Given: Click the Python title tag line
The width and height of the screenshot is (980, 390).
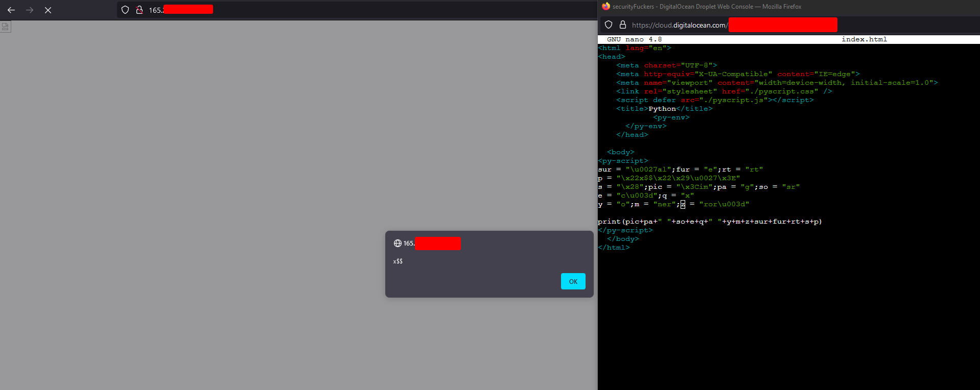Looking at the screenshot, I should 664,109.
